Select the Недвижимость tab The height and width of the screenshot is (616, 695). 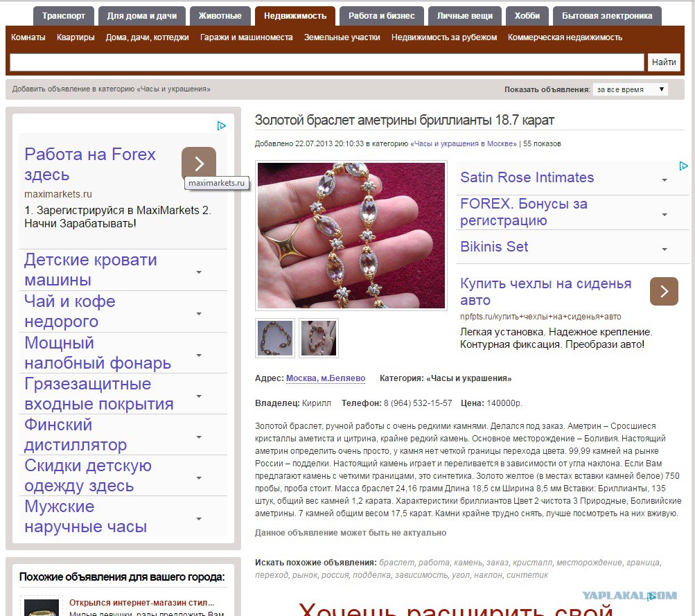(x=294, y=16)
